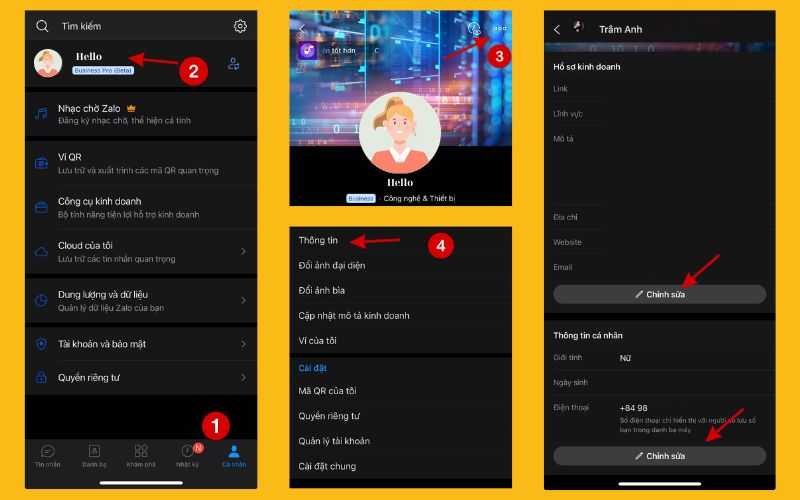Tap the search magnifier icon
Screen dimensions: 800x500
point(42,26)
